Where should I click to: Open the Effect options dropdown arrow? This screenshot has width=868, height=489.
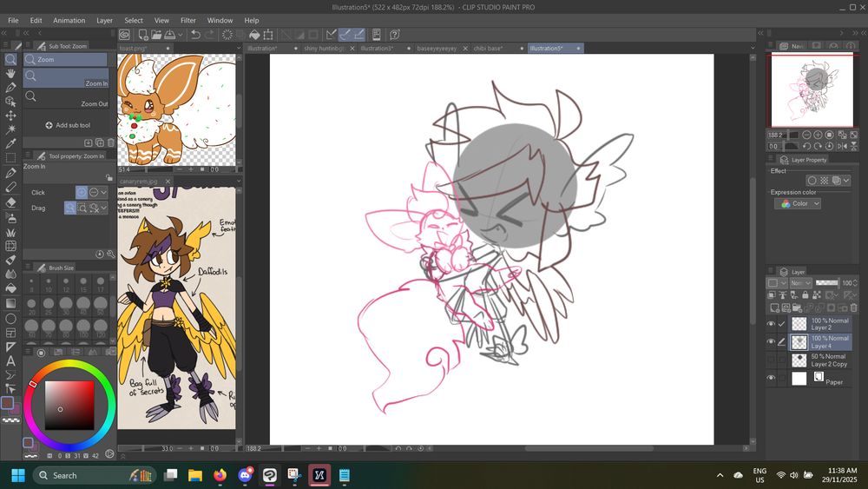(846, 181)
